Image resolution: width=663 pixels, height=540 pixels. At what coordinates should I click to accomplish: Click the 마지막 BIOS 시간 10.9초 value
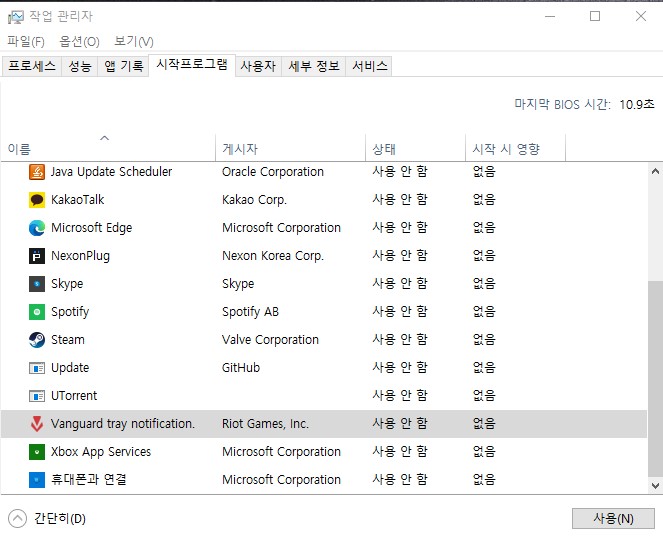click(637, 104)
